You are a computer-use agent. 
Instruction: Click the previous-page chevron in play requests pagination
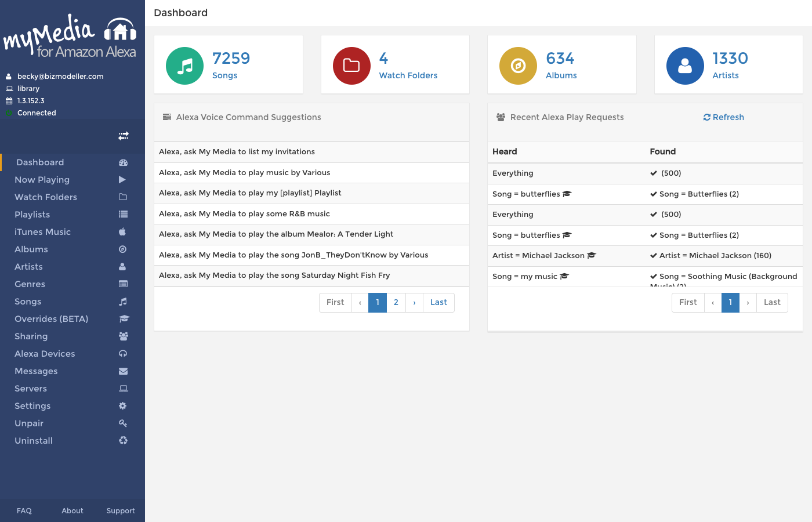(x=713, y=302)
